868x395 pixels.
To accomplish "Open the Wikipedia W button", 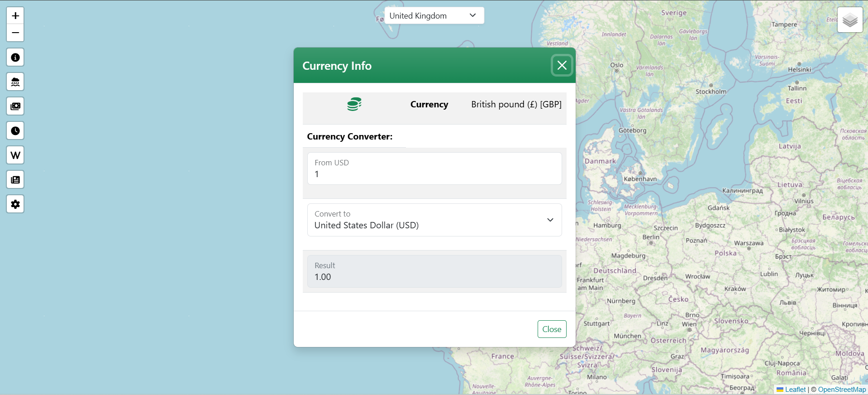I will (15, 155).
